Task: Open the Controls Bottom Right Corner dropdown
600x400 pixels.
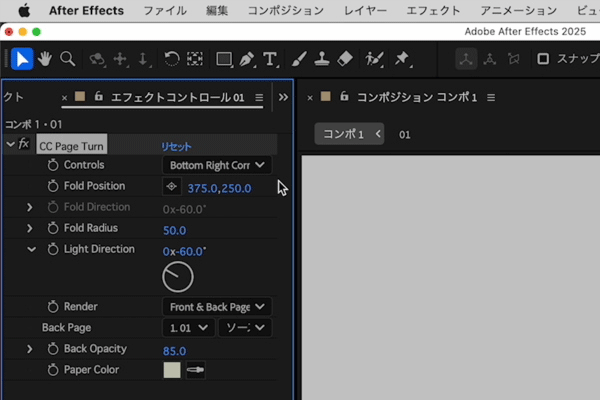Action: 217,165
